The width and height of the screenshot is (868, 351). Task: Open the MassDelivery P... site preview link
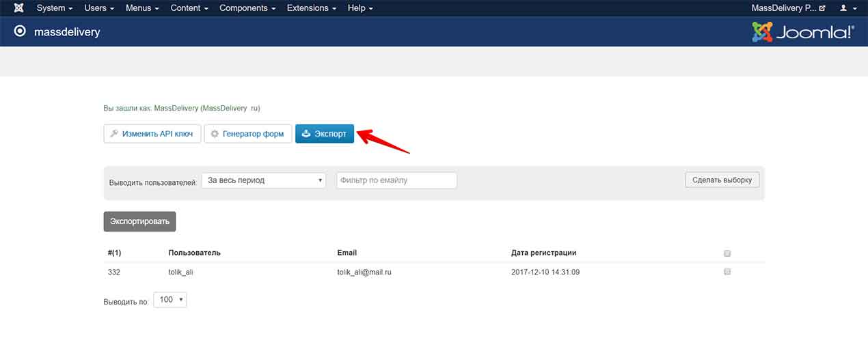[787, 8]
